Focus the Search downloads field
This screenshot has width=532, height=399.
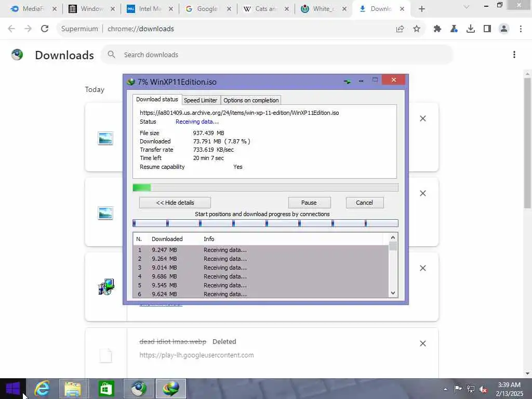(277, 55)
